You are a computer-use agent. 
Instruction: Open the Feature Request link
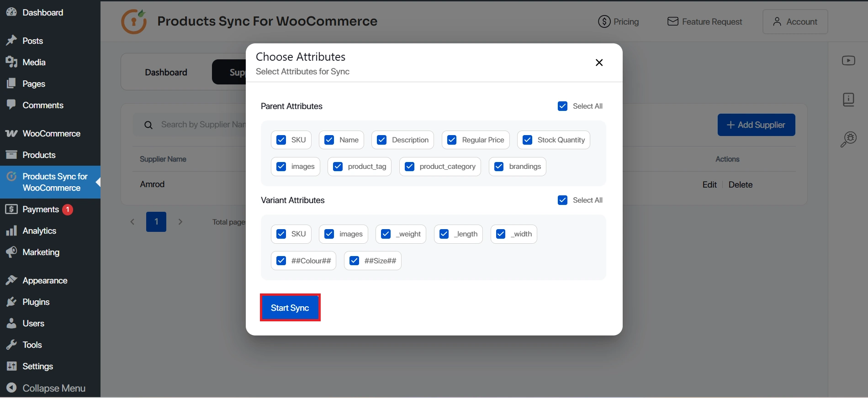704,21
